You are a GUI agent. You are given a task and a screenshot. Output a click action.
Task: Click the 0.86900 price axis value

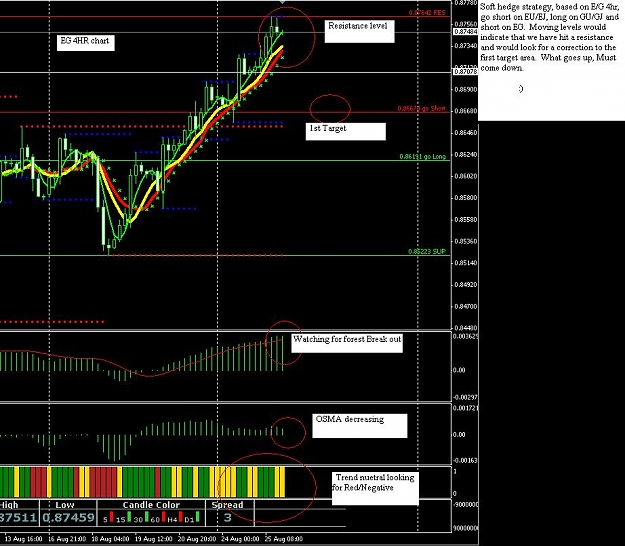pos(466,90)
